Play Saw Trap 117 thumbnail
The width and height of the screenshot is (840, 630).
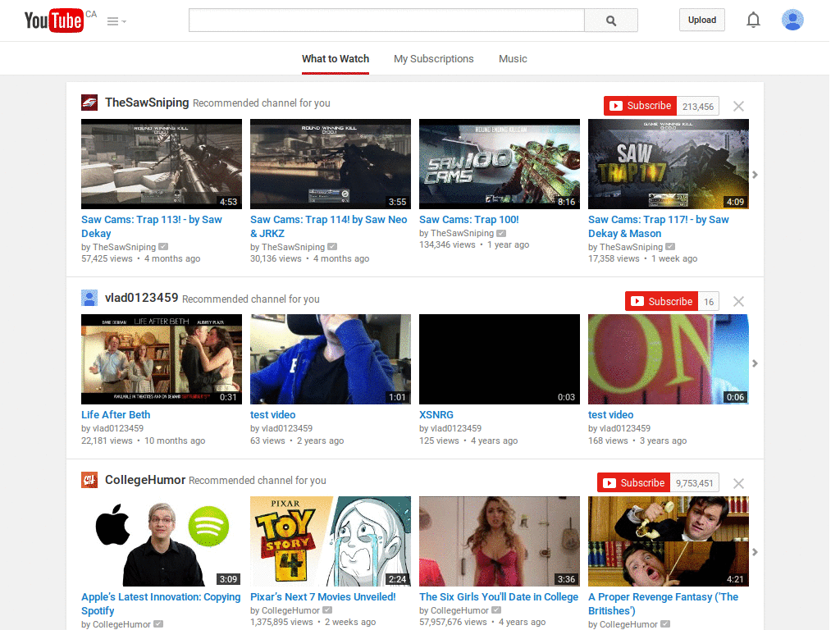pyautogui.click(x=669, y=164)
